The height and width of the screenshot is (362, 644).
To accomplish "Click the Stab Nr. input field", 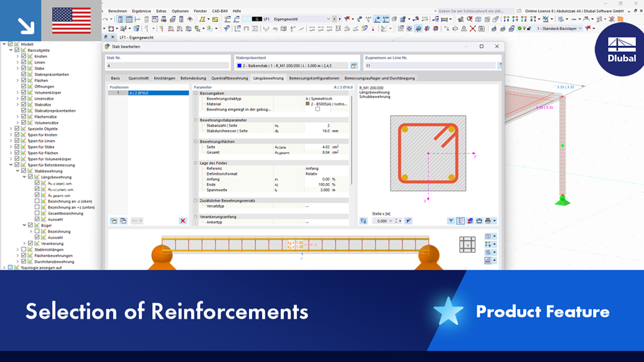I will tap(167, 65).
